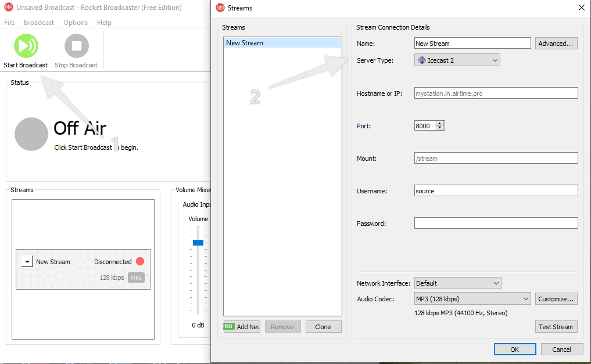Open the Options menu
This screenshot has height=364, width=591.
75,22
